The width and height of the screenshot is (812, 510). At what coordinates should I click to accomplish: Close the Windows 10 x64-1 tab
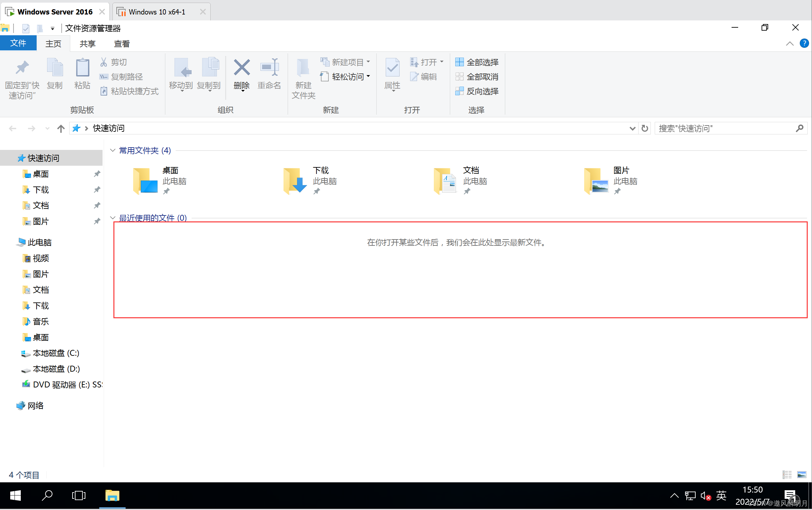click(203, 12)
